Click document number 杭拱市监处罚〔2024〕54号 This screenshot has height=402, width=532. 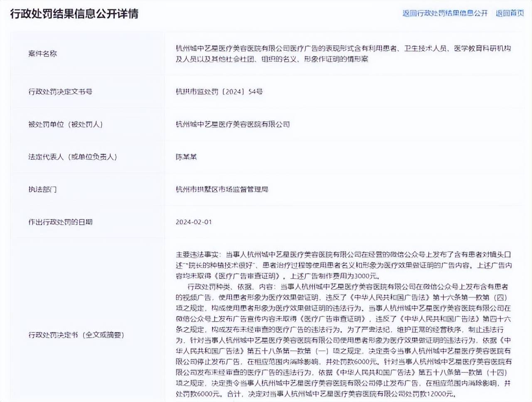[x=219, y=91]
